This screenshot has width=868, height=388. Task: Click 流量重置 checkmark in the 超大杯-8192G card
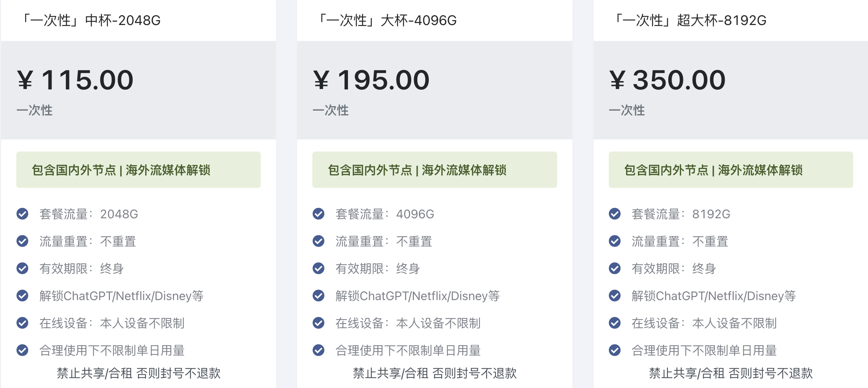coord(614,241)
